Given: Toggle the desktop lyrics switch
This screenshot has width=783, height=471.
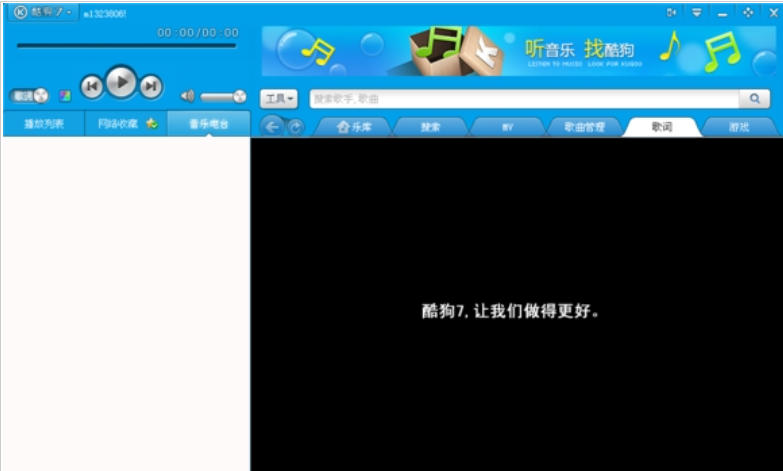Looking at the screenshot, I should [x=29, y=95].
